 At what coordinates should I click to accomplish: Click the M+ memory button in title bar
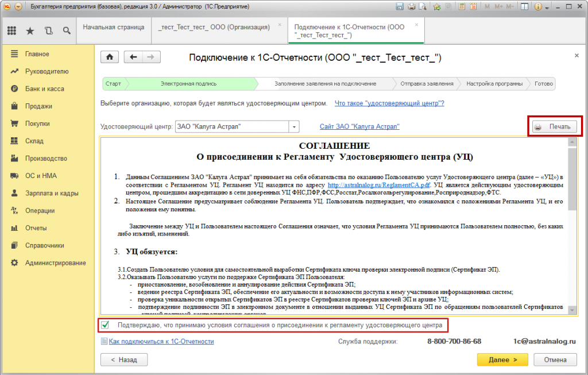coord(498,6)
